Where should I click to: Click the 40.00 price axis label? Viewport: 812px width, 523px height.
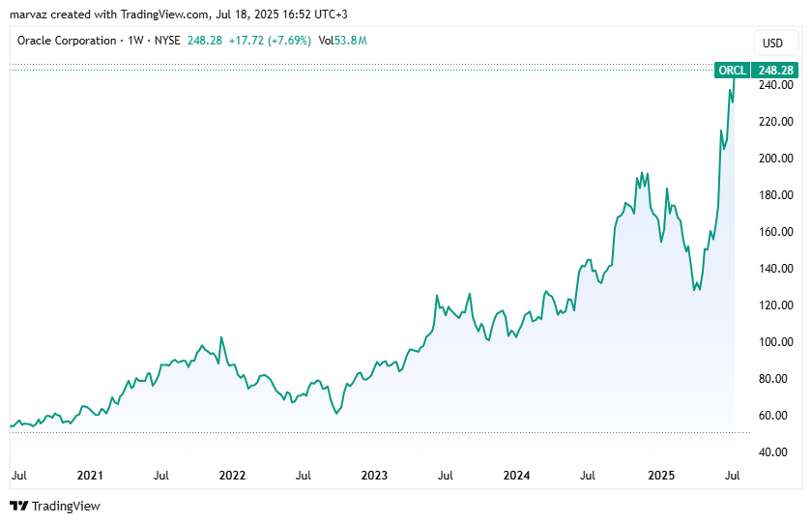[x=772, y=452]
